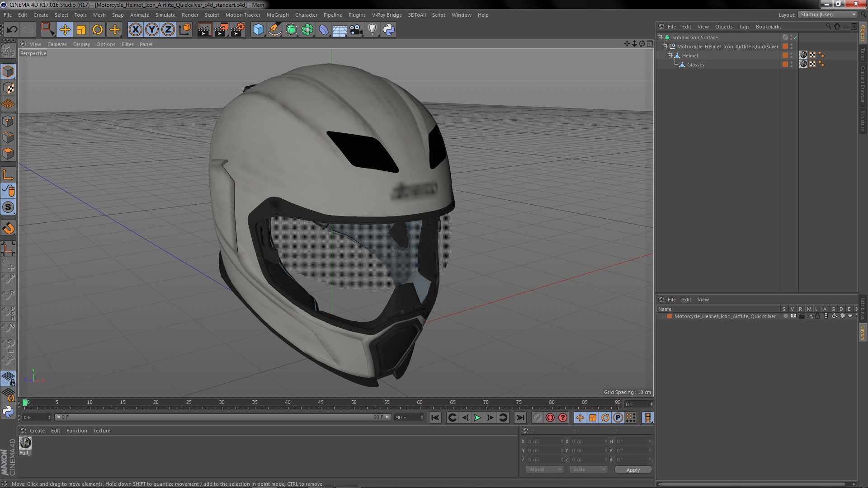This screenshot has width=868, height=488.
Task: Add a Camera object
Action: 356,30
